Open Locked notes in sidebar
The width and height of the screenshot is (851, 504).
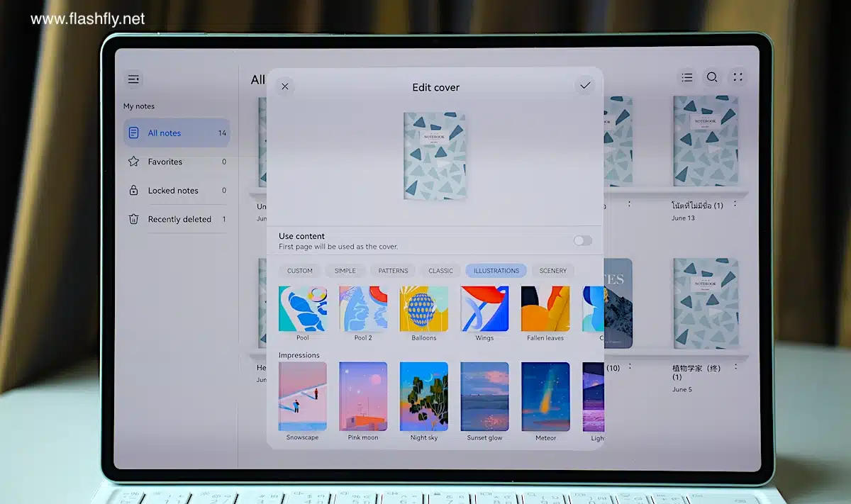[x=172, y=191]
